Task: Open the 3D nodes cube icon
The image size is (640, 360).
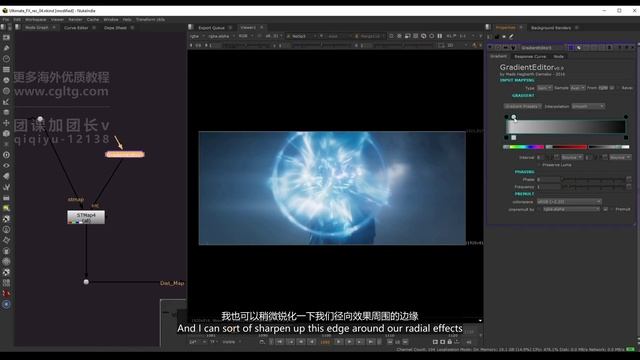Action: [x=6, y=133]
